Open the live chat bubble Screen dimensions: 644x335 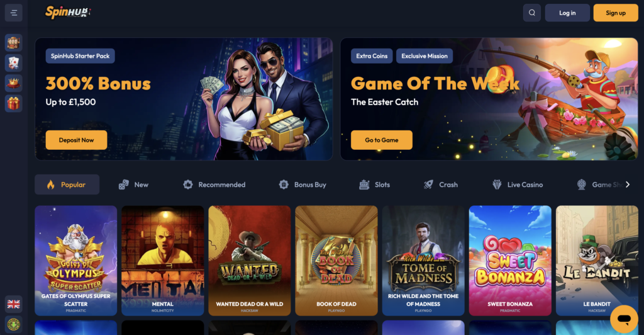click(x=624, y=319)
